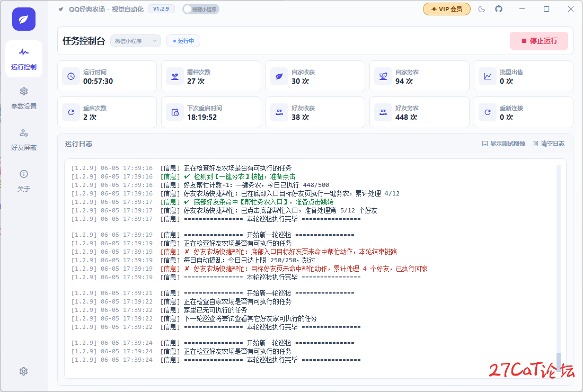Click log line 家里已无可执行的任务
Image resolution: width=583 pixels, height=392 pixels.
pos(159,310)
